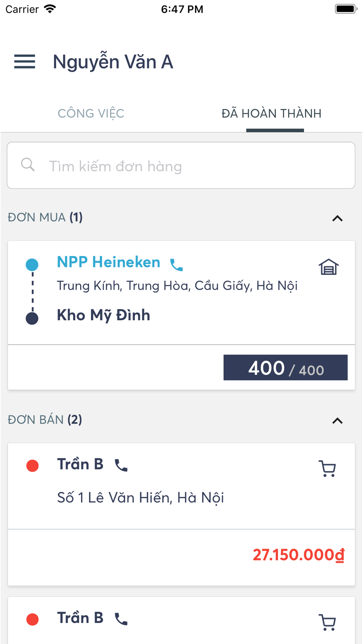Switch to the CÔNG VIỆC tab
The height and width of the screenshot is (644, 362).
pyautogui.click(x=91, y=113)
